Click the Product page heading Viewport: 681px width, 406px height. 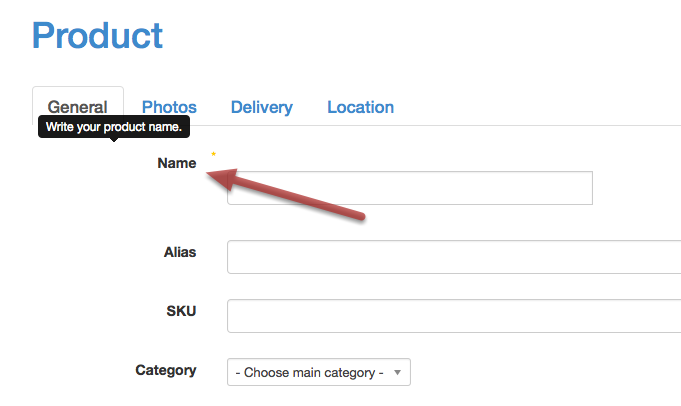[98, 36]
